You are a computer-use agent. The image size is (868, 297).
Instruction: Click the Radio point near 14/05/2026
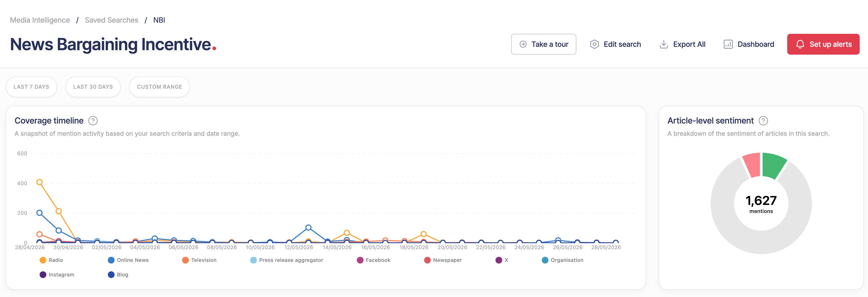(347, 233)
